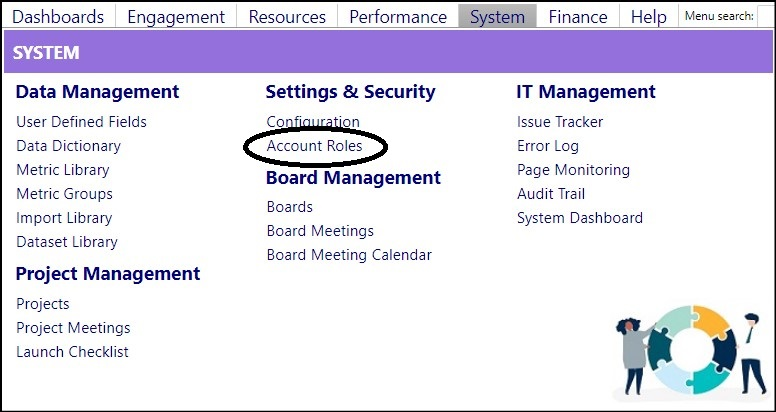The image size is (776, 412).
Task: Switch to the Dashboards menu tab
Action: click(58, 17)
